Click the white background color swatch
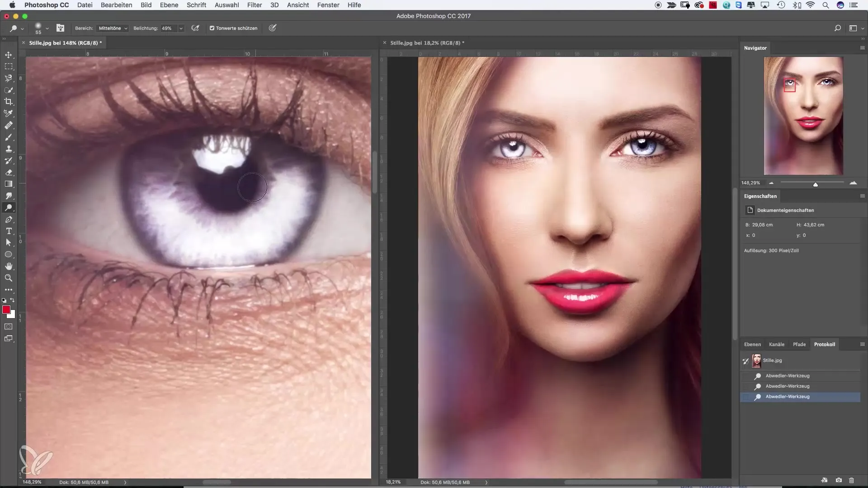 point(13,315)
